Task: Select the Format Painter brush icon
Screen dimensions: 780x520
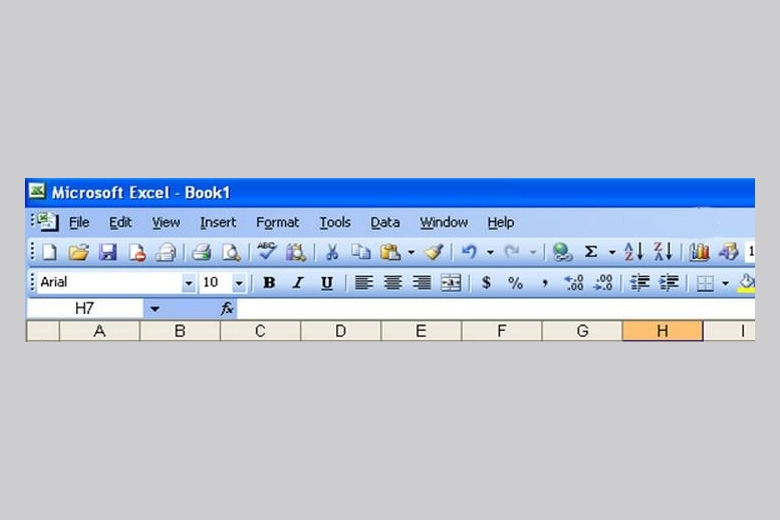Action: tap(434, 252)
